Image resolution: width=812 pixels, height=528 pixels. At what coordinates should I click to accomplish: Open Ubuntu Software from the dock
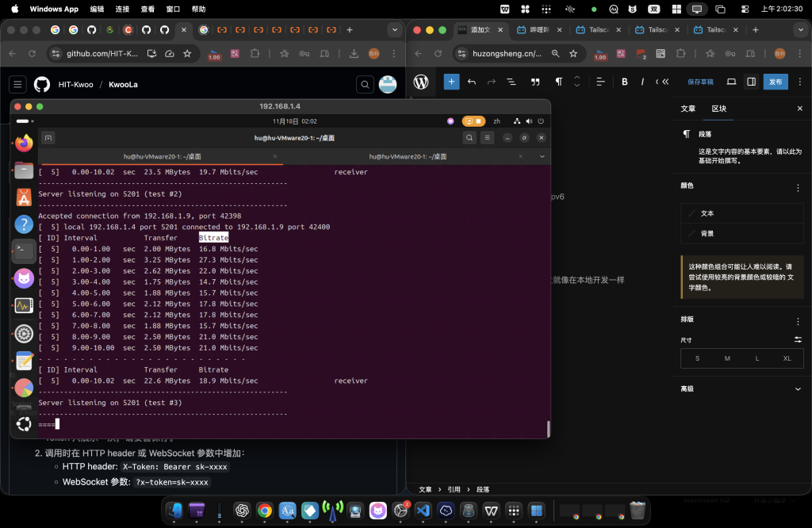(24, 197)
